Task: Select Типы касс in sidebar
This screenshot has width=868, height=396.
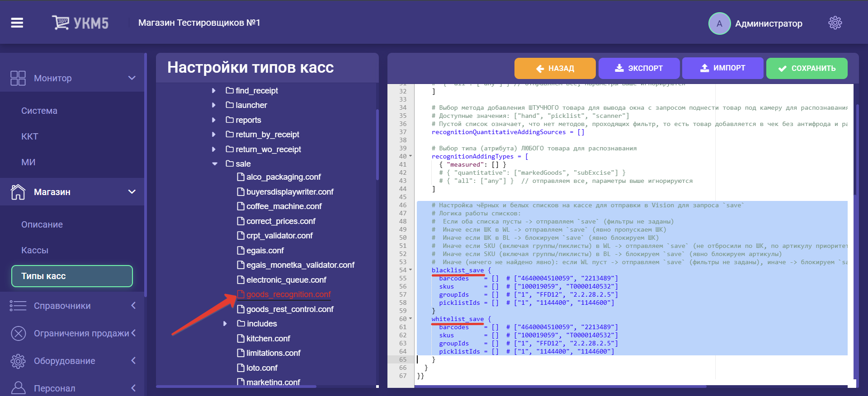Action: pos(72,276)
